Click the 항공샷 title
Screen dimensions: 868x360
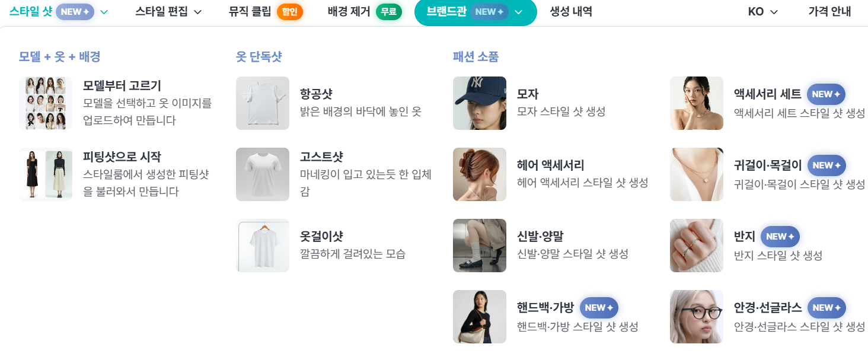pyautogui.click(x=316, y=94)
